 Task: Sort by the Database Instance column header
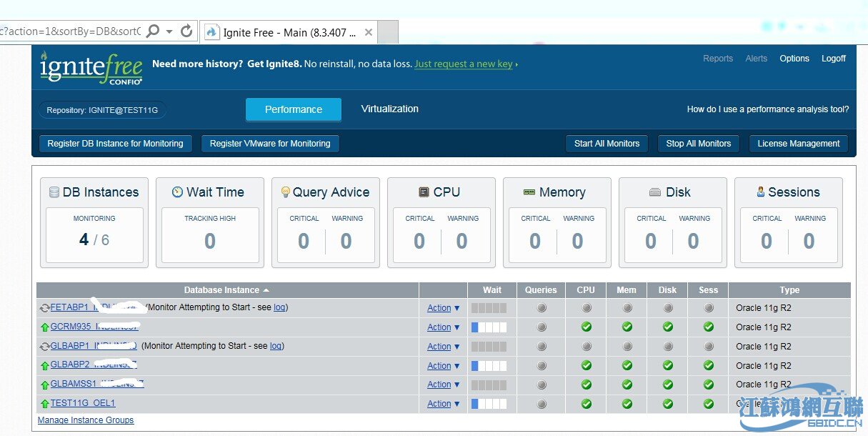227,290
